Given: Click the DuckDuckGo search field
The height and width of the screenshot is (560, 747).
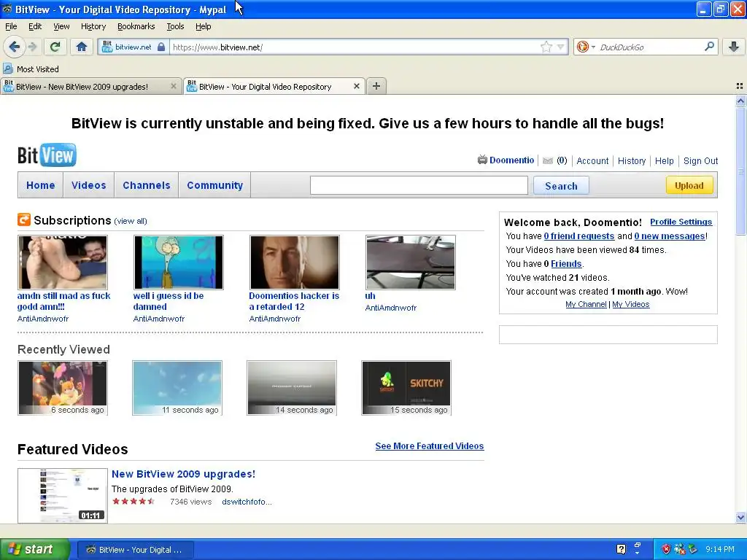Looking at the screenshot, I should pos(650,47).
